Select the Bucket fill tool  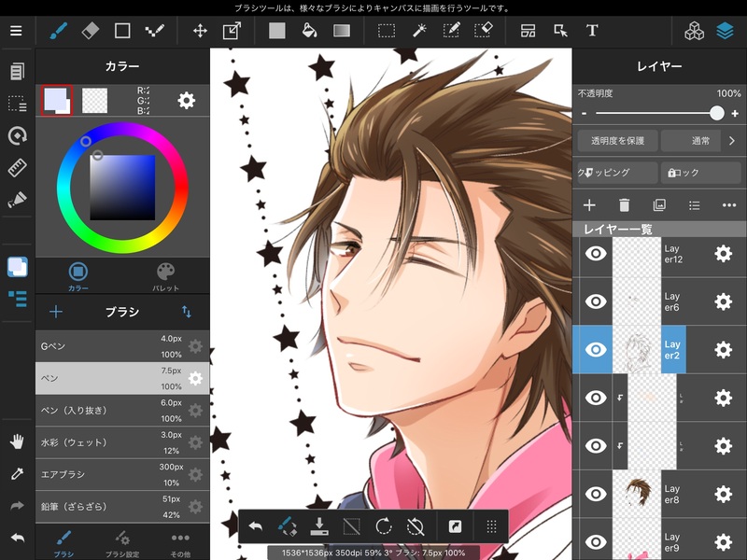tap(309, 31)
